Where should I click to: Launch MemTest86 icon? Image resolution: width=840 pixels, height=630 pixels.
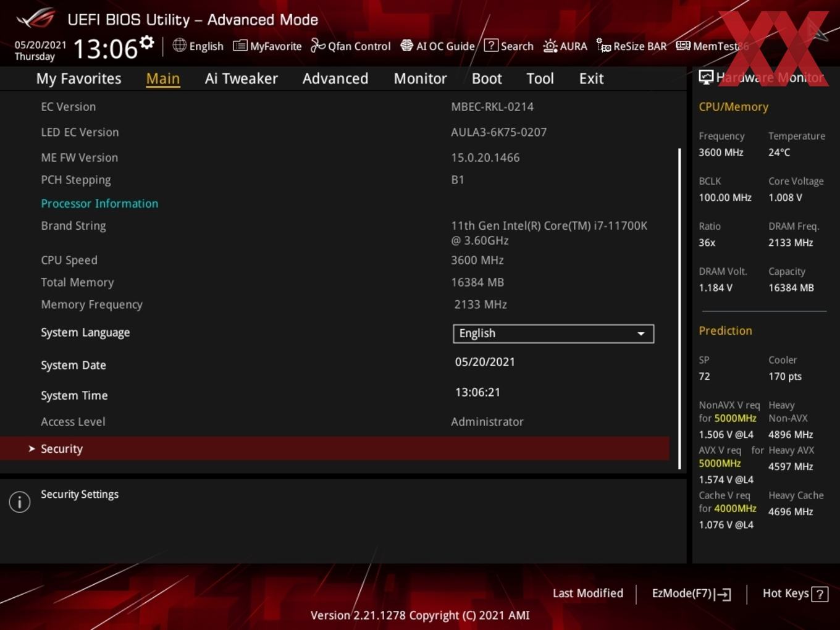click(x=682, y=46)
